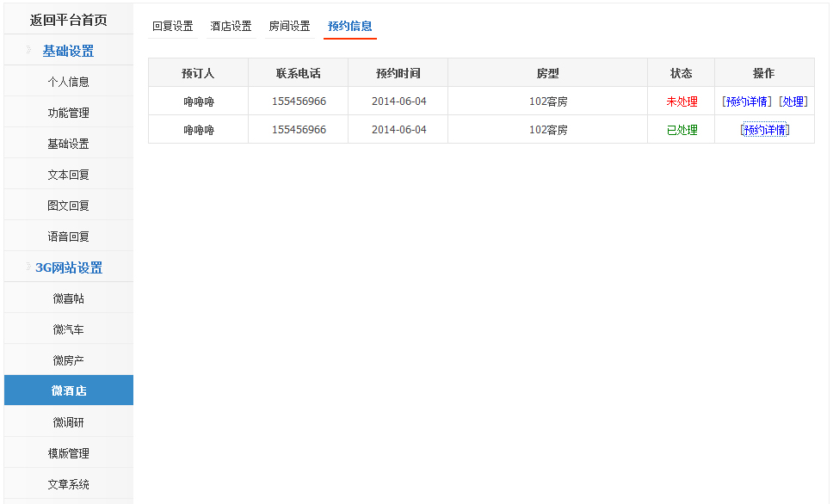Go to 微喜帖 in sidebar
Image resolution: width=833 pixels, height=504 pixels.
click(69, 298)
